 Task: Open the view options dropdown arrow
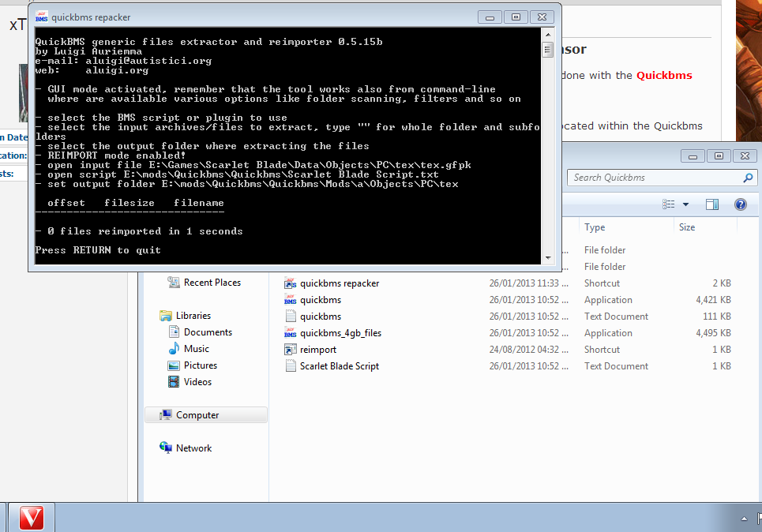coord(685,204)
